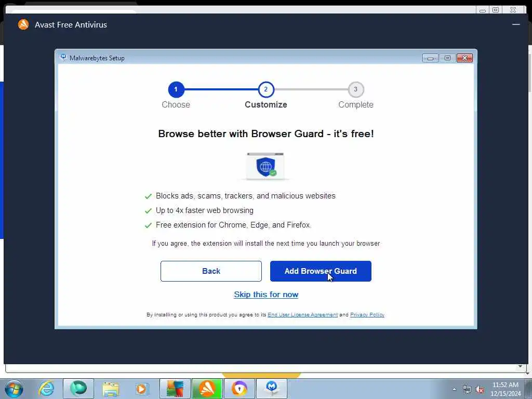
Task: Go back with the Back button
Action: [x=211, y=271]
